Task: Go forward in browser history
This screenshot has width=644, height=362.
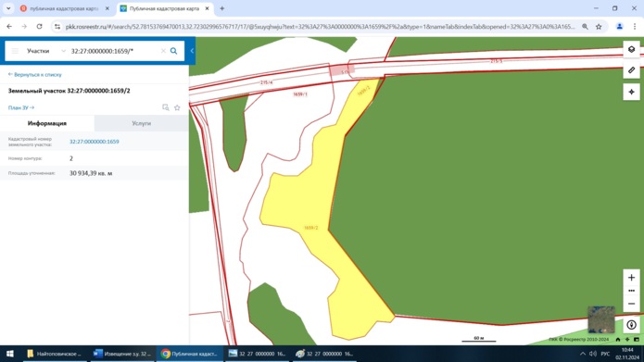Action: [x=24, y=26]
